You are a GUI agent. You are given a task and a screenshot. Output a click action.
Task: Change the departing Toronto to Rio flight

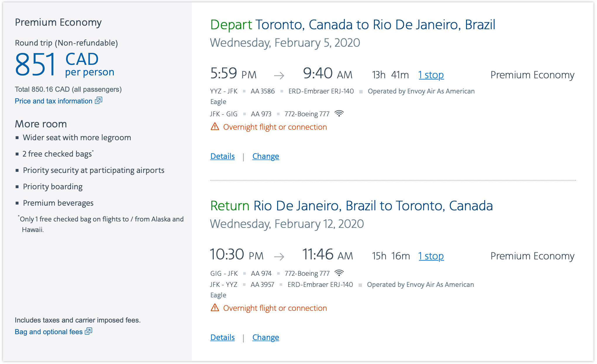coord(266,156)
